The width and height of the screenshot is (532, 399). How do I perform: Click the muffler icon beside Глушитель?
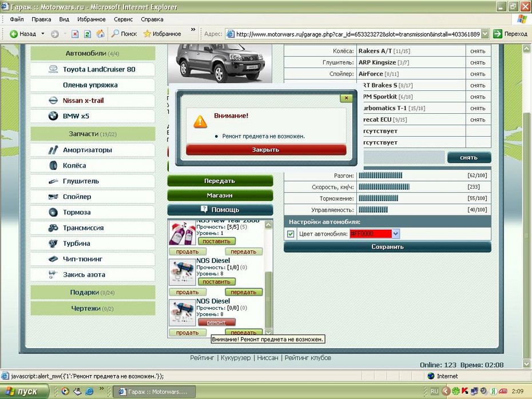point(53,181)
